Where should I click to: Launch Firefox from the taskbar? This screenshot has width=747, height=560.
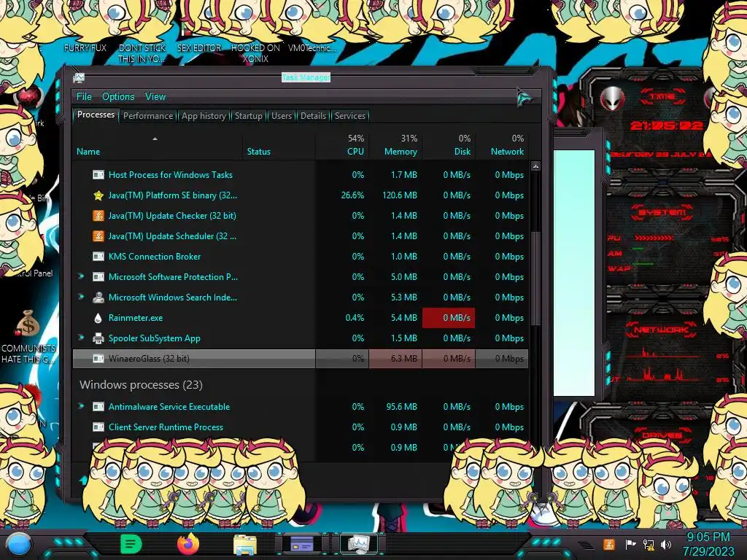coord(187,544)
